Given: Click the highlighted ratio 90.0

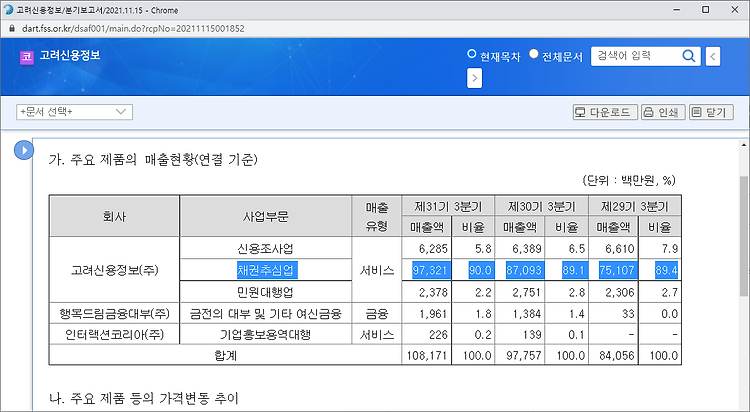Looking at the screenshot, I should [480, 270].
